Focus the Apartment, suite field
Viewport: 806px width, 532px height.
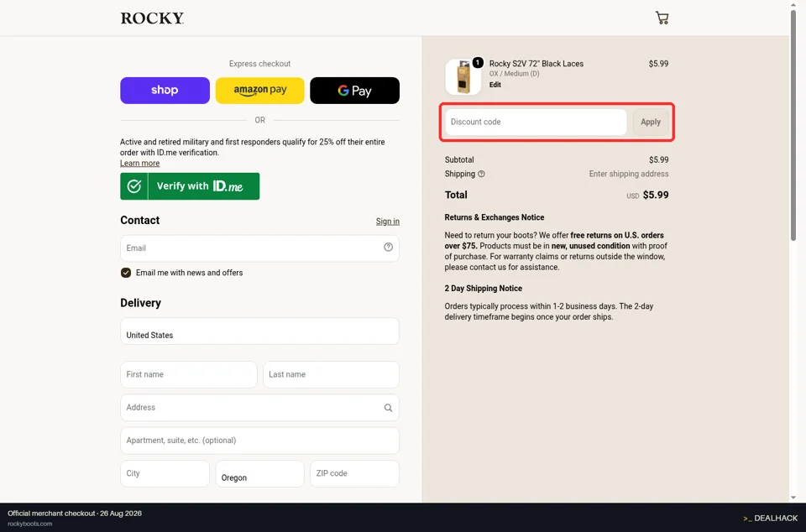(x=259, y=441)
